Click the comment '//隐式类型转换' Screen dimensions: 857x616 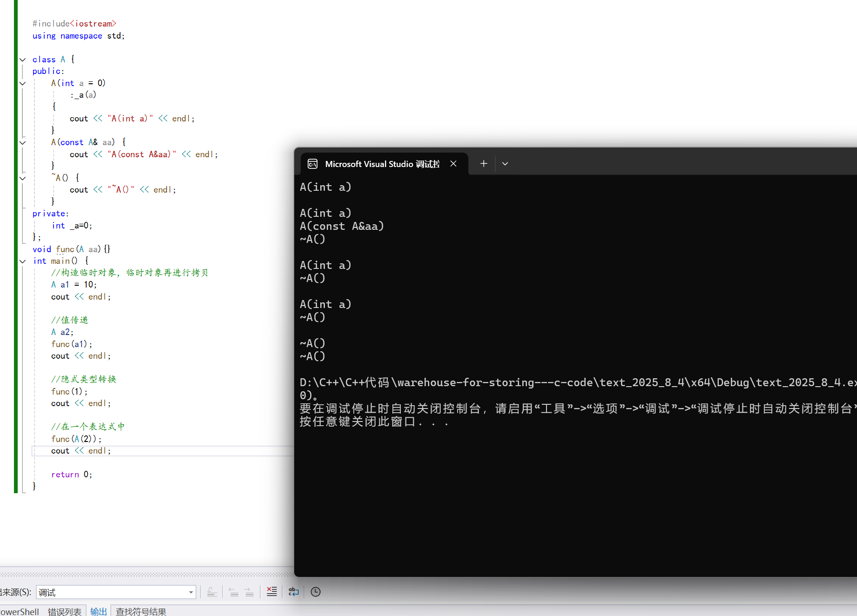[x=84, y=379]
